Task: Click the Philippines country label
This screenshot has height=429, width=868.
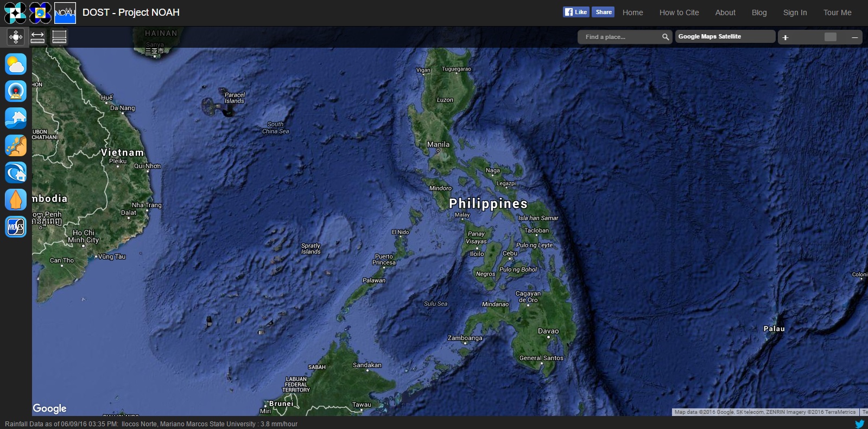Action: coord(488,203)
